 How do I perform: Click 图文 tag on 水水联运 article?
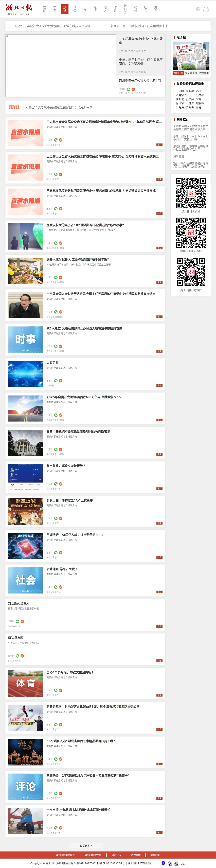tap(159, 833)
